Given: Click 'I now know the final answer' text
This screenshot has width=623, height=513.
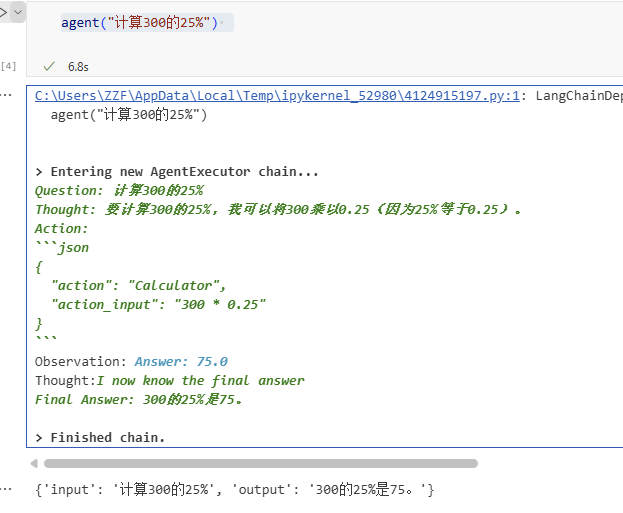Looking at the screenshot, I should [x=201, y=381].
